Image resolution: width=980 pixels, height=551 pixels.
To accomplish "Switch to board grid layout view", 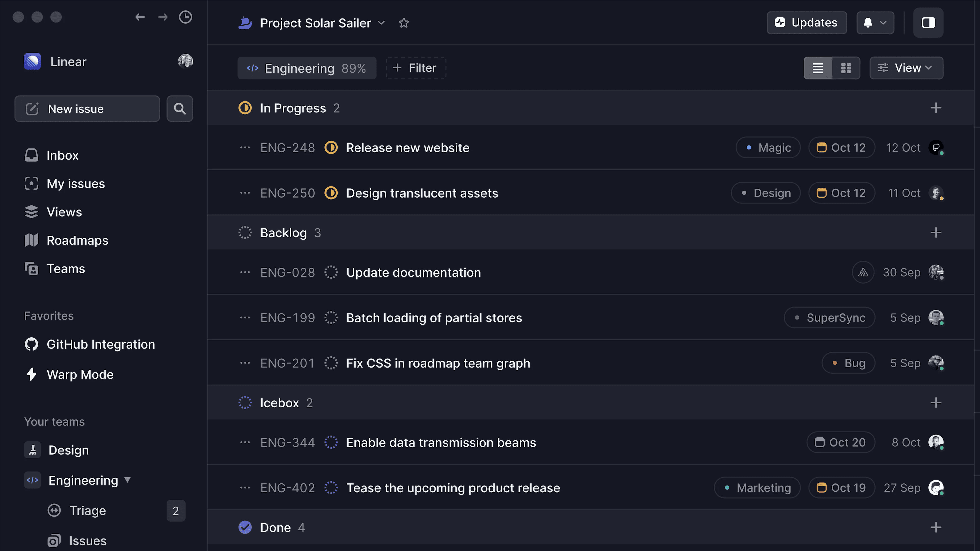I will tap(846, 68).
